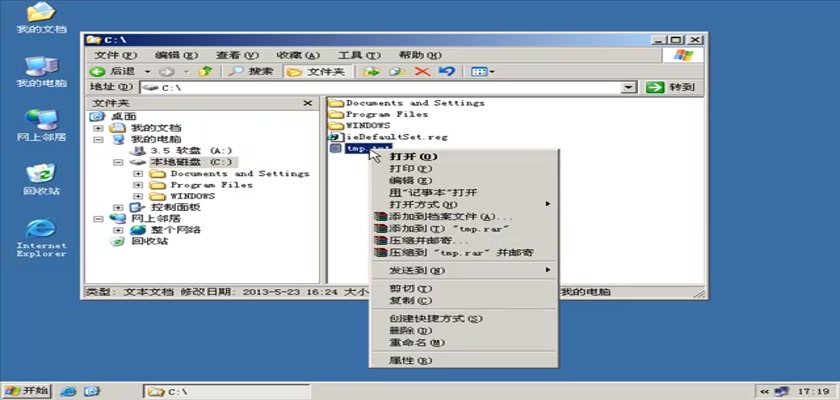Click the Move To folder toolbar icon
The height and width of the screenshot is (400, 840).
click(372, 71)
